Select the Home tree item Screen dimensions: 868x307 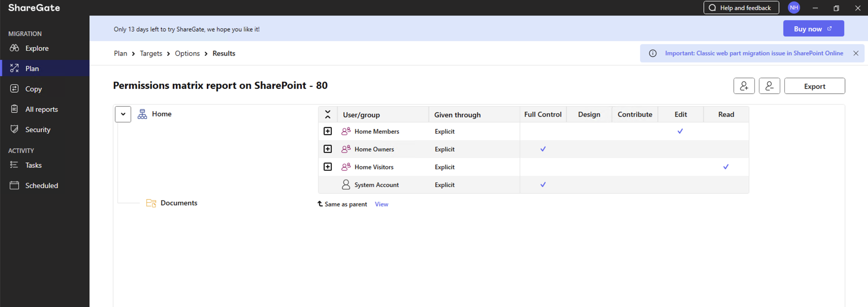(x=162, y=114)
